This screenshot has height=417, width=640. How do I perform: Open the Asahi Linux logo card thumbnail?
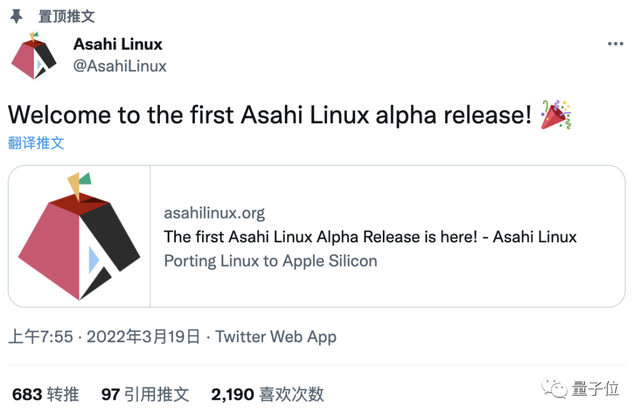79,236
